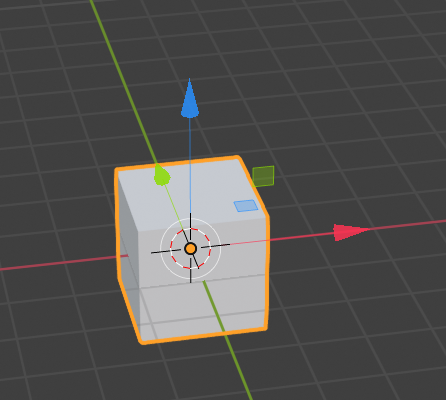
Task: Select the blue square plane handle
Action: tap(246, 206)
